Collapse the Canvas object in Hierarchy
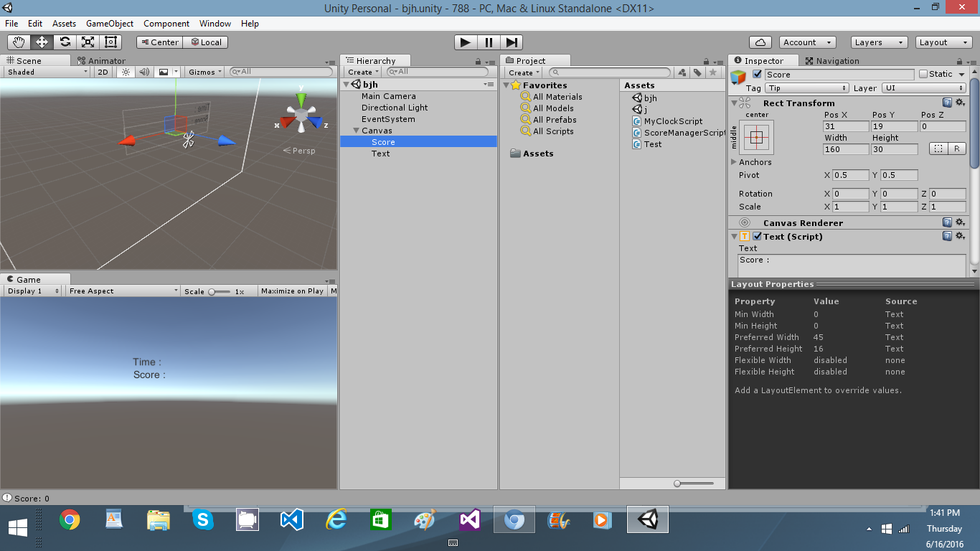This screenshot has width=980, height=551. 357,131
